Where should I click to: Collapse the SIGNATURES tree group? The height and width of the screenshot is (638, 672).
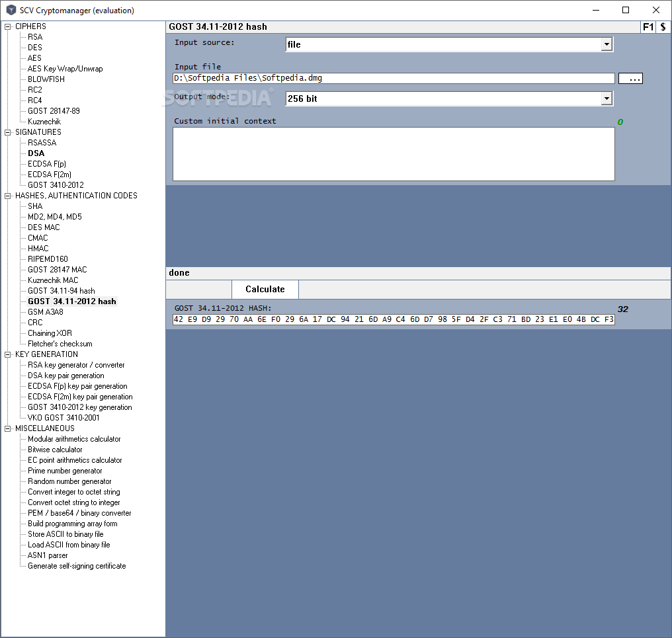[7, 132]
